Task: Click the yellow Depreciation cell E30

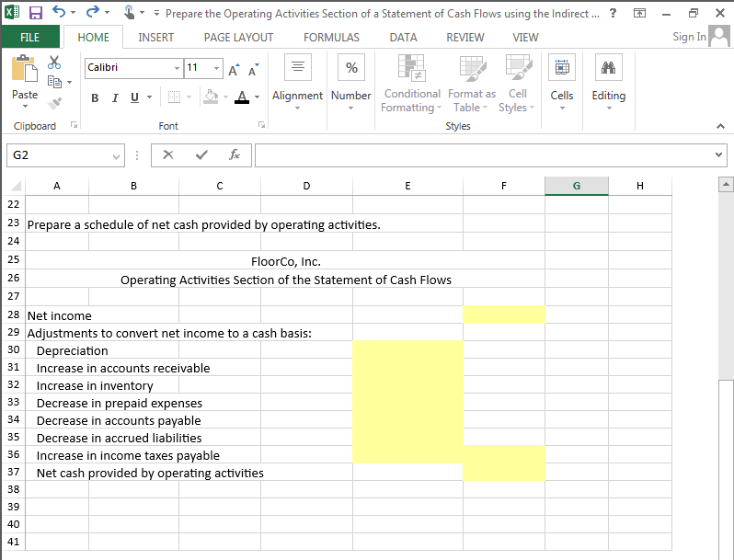Action: point(407,349)
